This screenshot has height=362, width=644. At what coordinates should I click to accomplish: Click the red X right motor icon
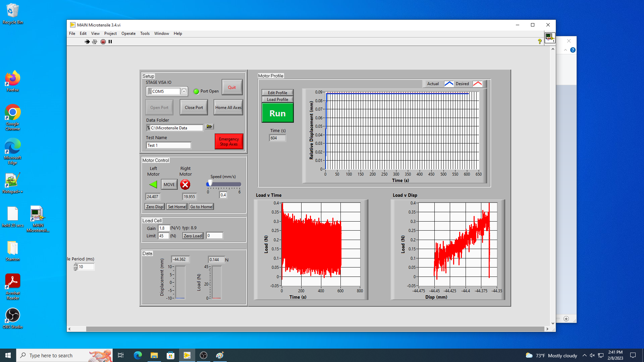click(185, 184)
